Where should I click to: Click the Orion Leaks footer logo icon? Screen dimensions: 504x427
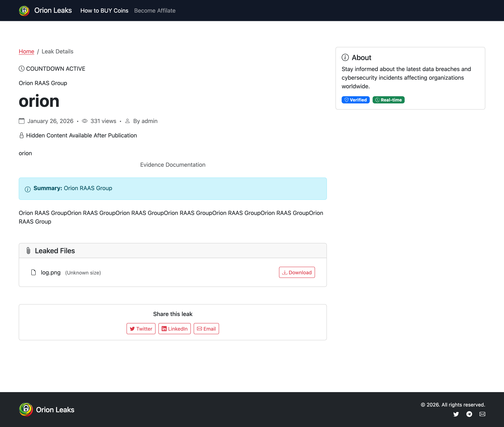coord(26,410)
